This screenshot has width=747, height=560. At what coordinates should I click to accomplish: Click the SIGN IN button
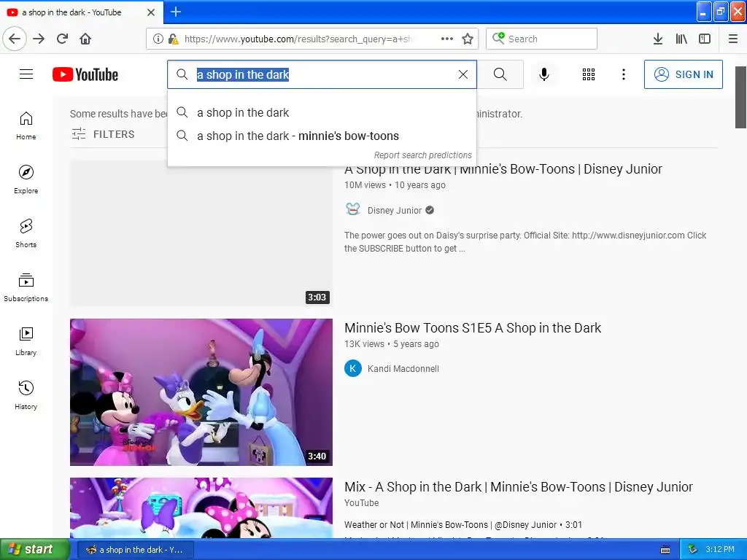683,74
